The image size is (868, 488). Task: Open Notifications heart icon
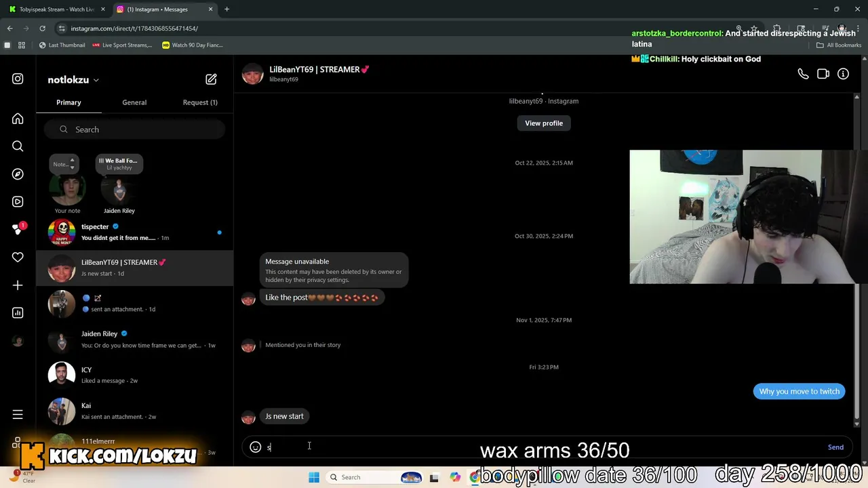click(x=18, y=257)
